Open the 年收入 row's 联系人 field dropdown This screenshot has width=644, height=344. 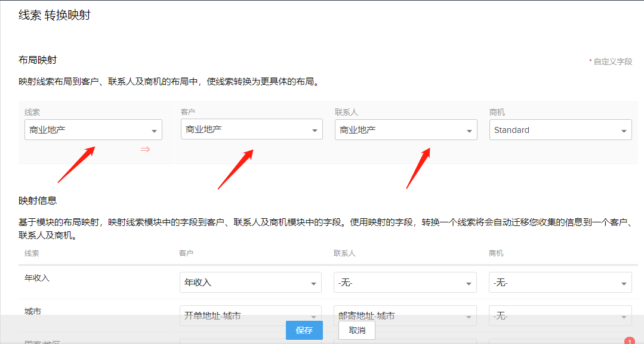pos(405,283)
